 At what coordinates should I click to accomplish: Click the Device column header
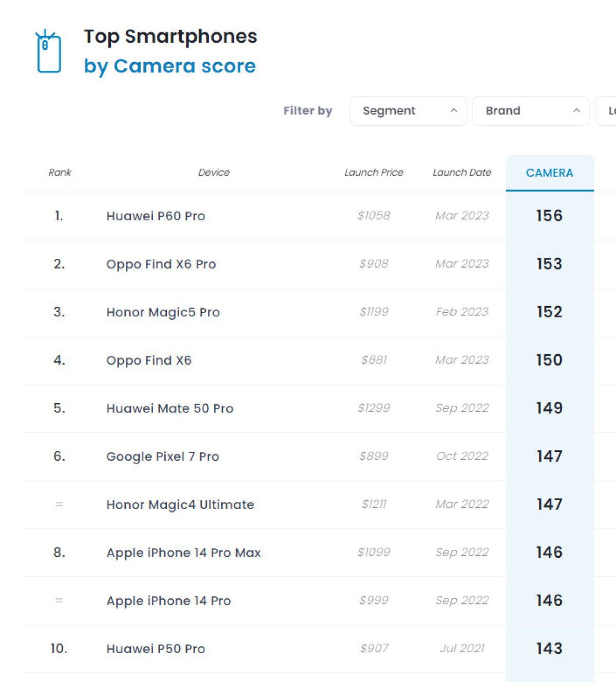point(214,173)
